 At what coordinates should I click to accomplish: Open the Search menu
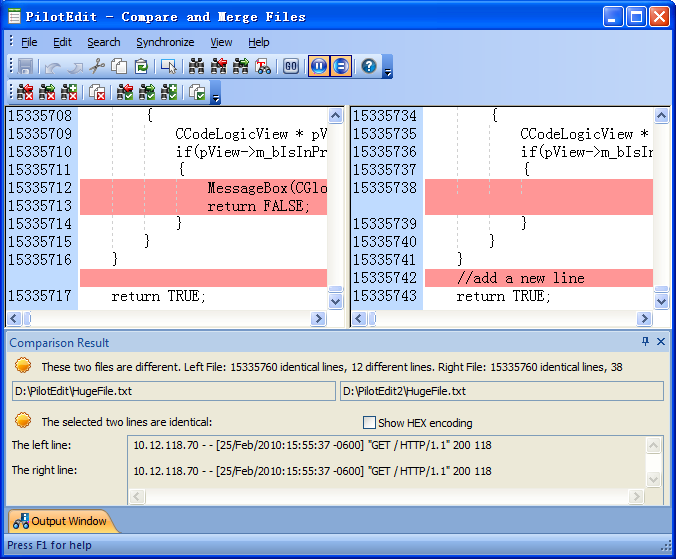coord(103,42)
